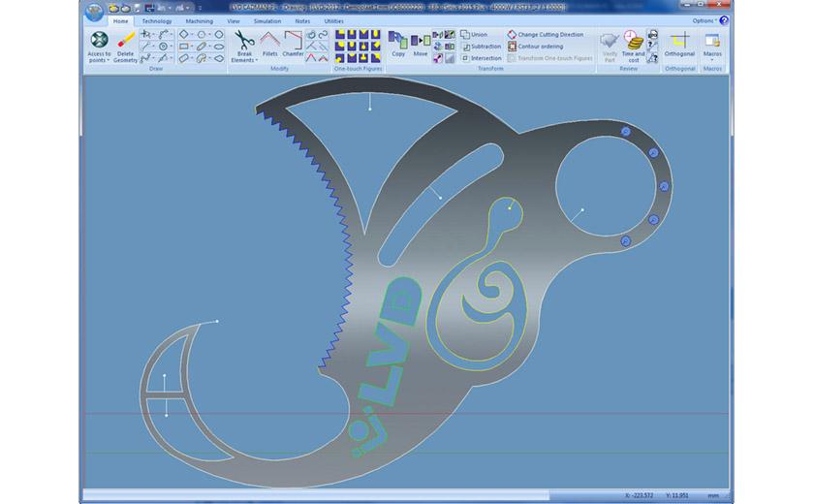The image size is (814, 504).
Task: Click the Intersection icon
Action: (x=465, y=58)
